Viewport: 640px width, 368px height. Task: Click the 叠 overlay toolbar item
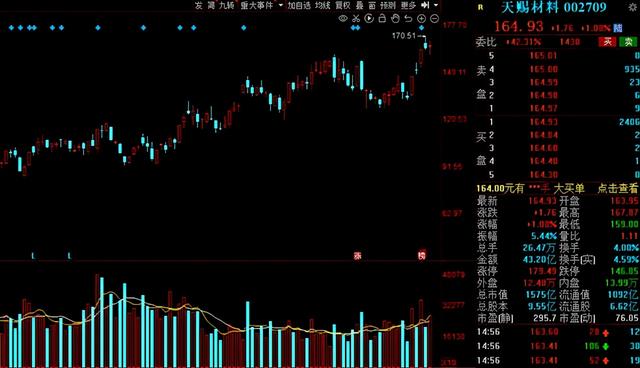(x=359, y=5)
